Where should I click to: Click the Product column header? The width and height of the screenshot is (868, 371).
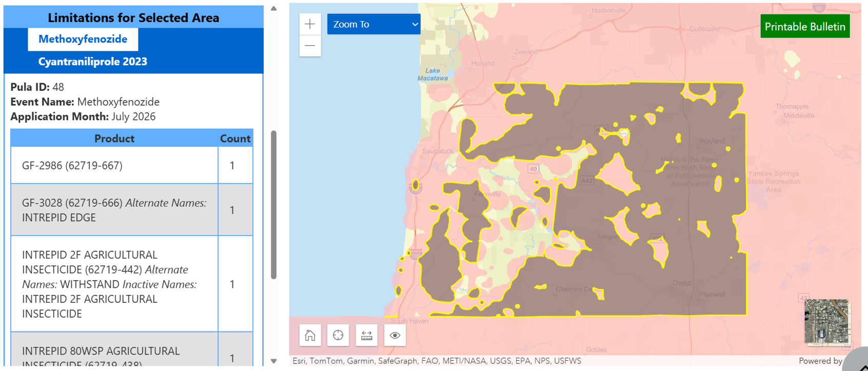114,139
